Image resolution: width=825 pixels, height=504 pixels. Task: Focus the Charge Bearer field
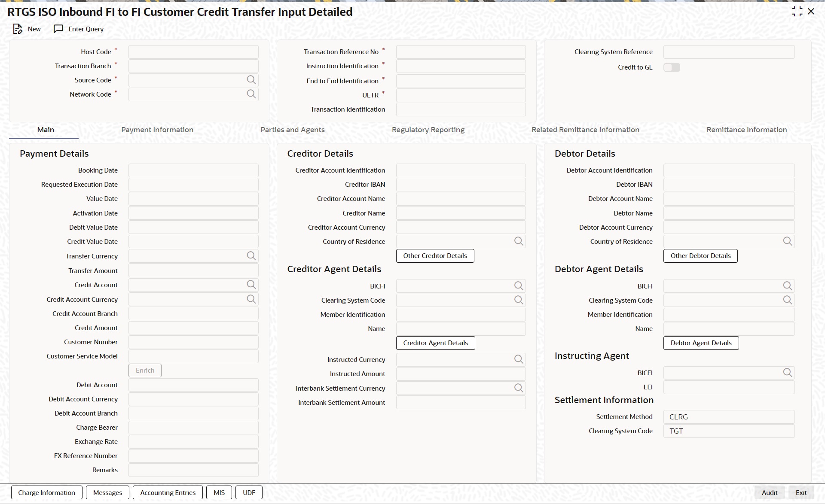pyautogui.click(x=193, y=428)
